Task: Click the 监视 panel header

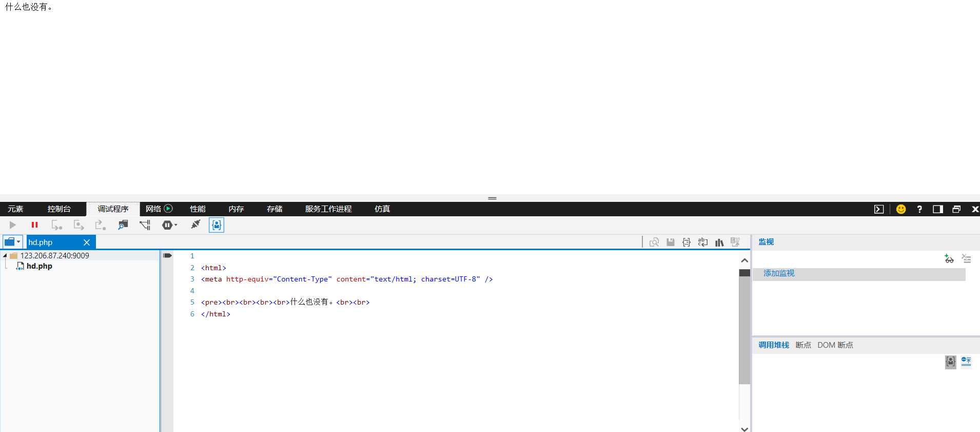Action: pos(766,242)
